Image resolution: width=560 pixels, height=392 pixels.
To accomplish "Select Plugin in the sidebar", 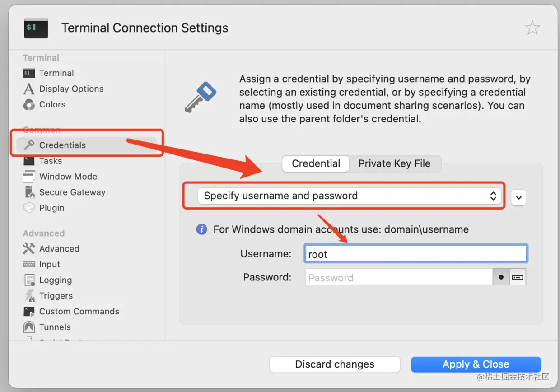I will (x=51, y=208).
